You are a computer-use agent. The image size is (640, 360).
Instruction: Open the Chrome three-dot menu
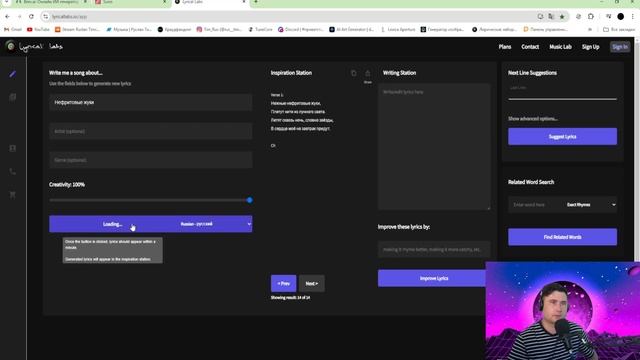(633, 16)
